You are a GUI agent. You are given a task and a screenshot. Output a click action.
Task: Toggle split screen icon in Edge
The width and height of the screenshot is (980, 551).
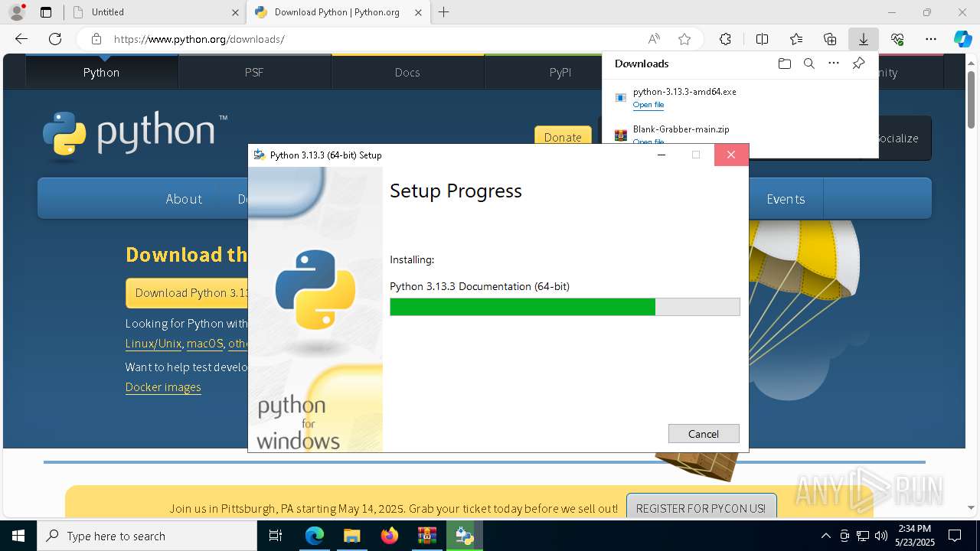(x=762, y=39)
